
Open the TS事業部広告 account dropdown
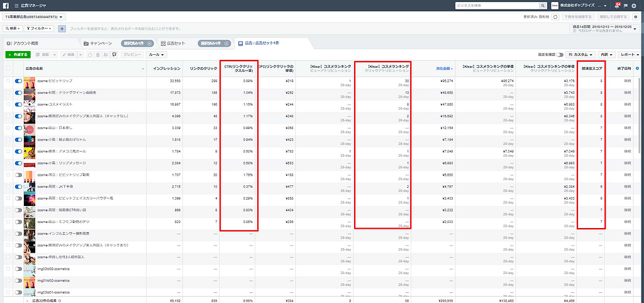(x=34, y=17)
